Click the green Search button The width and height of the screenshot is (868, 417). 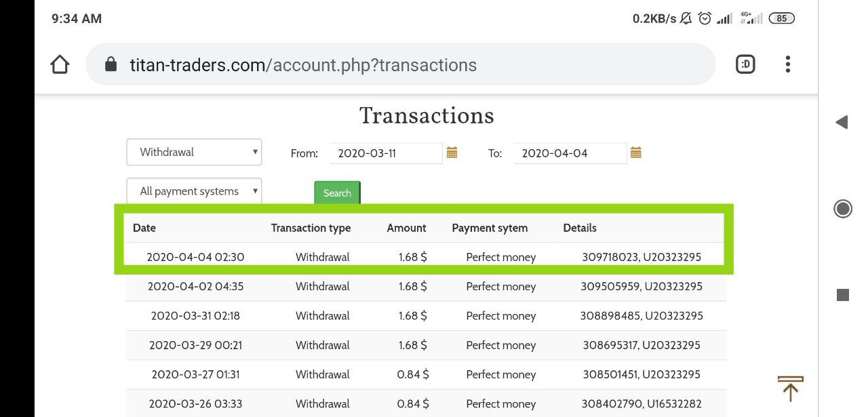pyautogui.click(x=337, y=193)
